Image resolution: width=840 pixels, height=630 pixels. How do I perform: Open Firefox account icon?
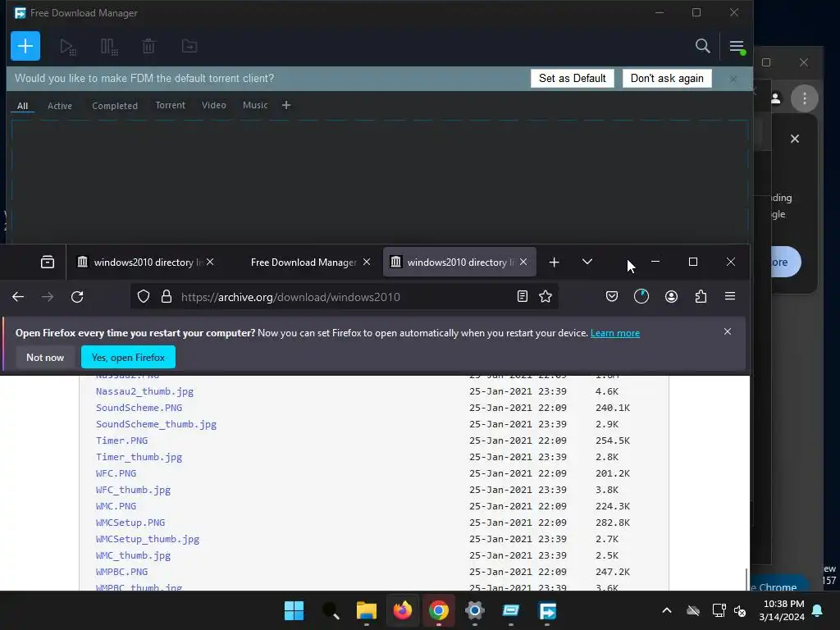pos(671,296)
